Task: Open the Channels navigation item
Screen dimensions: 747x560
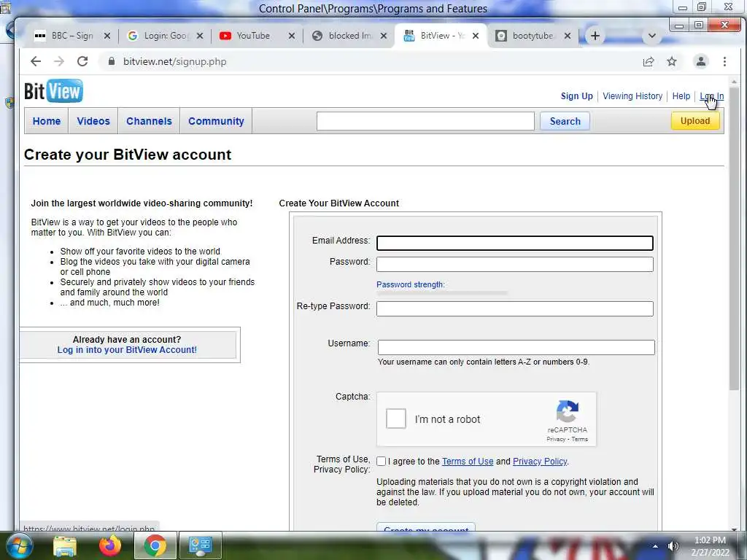Action: (149, 121)
